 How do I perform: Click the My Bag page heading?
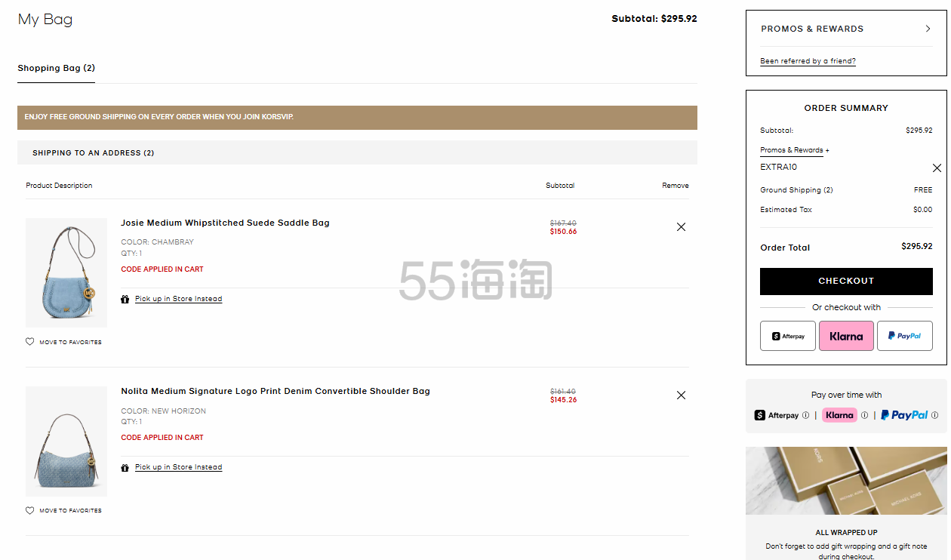click(45, 20)
